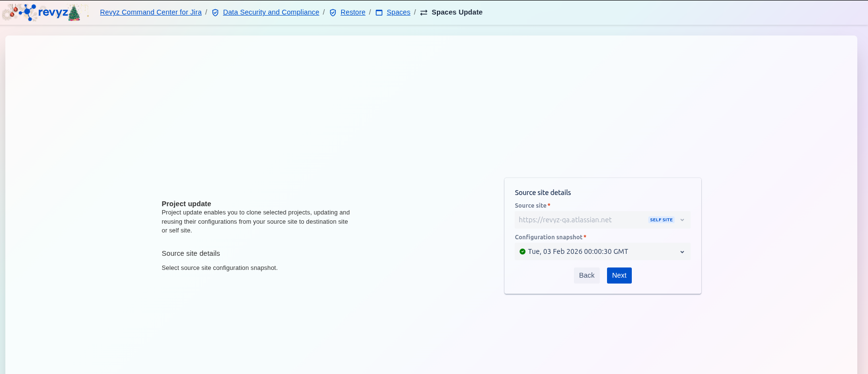Open the Spaces breadcrumb link
Screen dimensions: 868x374
[398, 12]
